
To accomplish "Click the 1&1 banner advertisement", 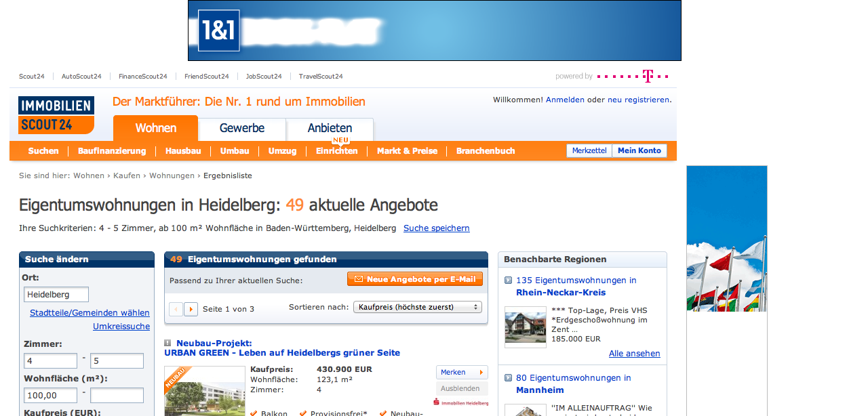I will click(x=434, y=30).
